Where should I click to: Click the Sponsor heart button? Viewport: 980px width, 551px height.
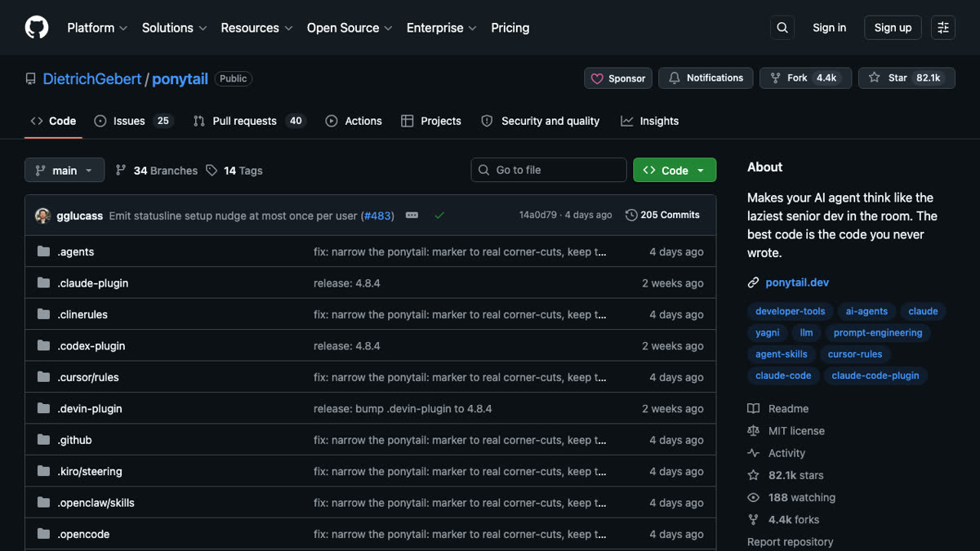618,78
